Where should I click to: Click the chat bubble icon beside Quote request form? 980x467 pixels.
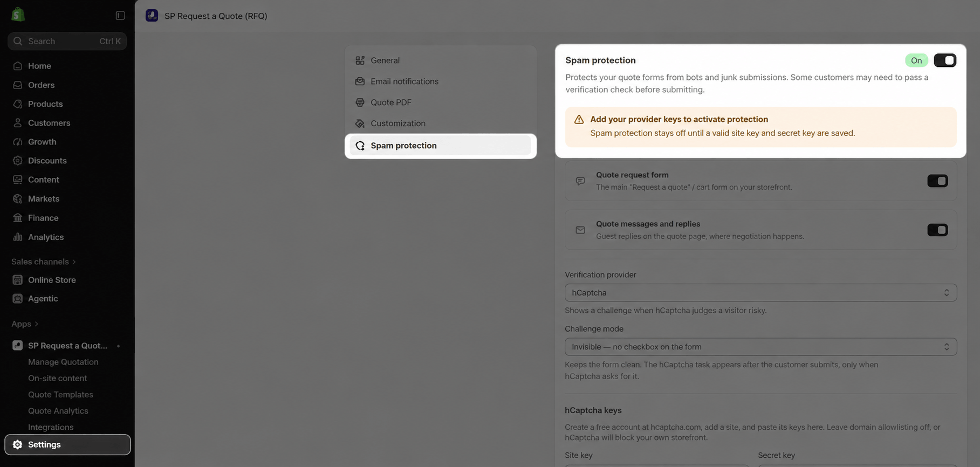580,181
